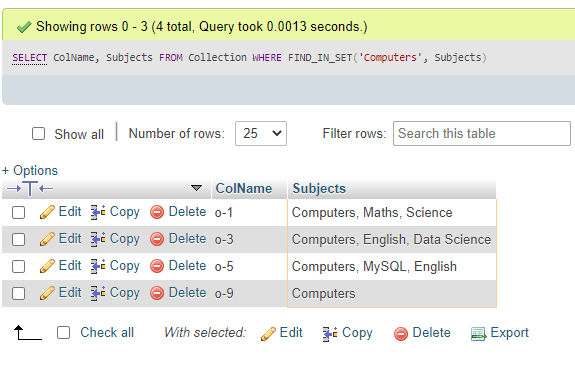Image resolution: width=575 pixels, height=371 pixels.
Task: Click the Delete link in row o-9
Action: (x=187, y=293)
